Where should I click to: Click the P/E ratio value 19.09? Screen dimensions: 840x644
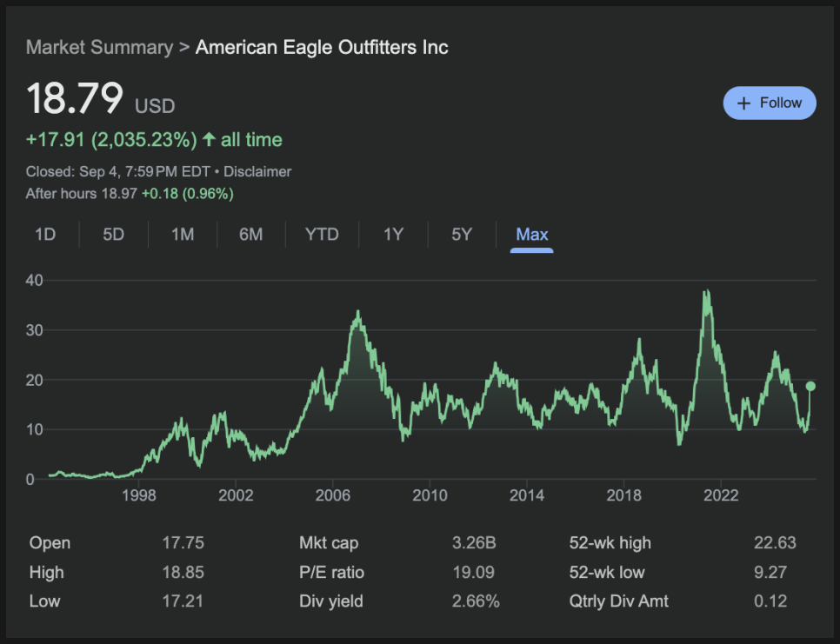473,572
